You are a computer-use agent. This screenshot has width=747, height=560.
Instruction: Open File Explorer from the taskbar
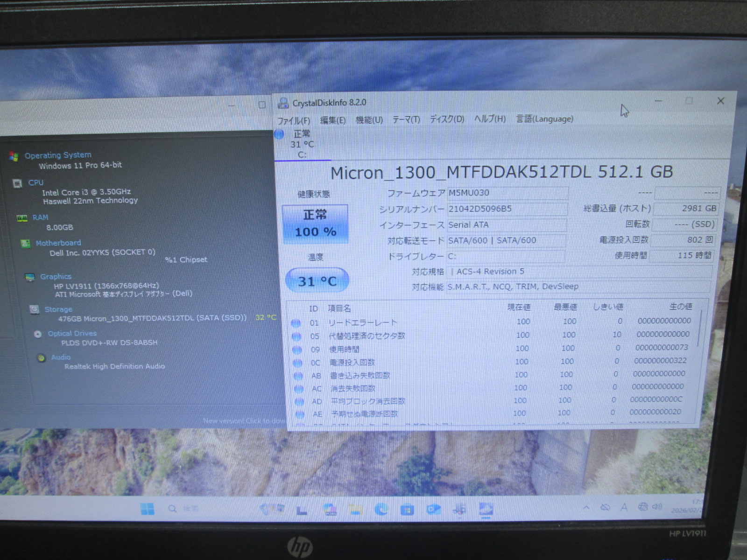tap(355, 509)
